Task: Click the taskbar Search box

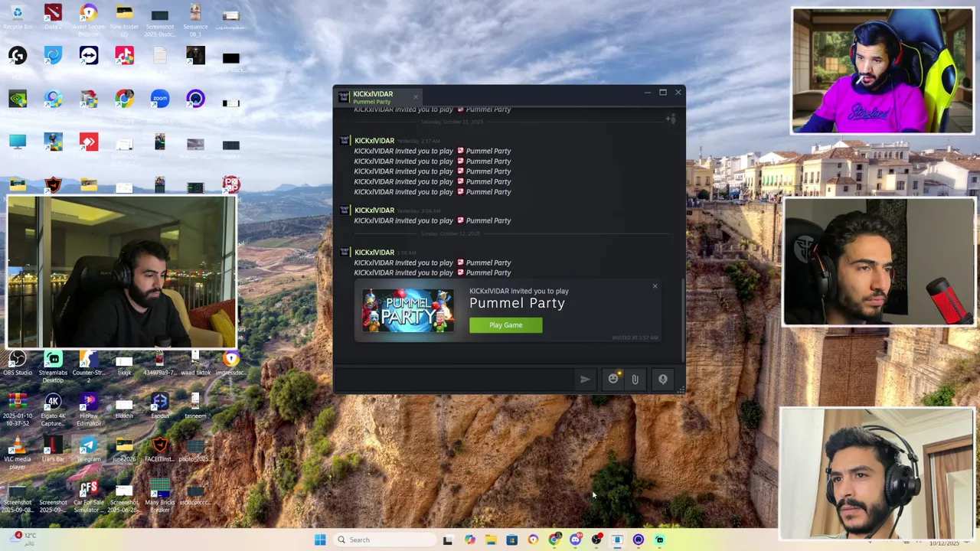Action: 386,540
